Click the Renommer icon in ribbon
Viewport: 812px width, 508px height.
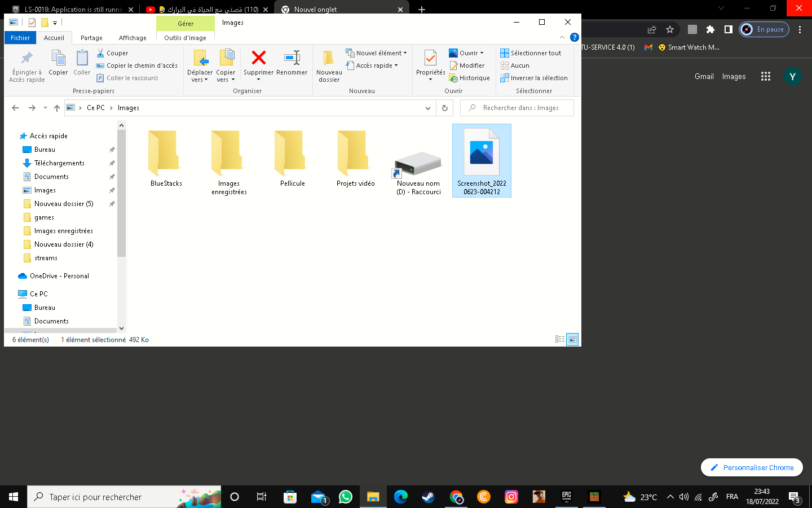[x=292, y=58]
